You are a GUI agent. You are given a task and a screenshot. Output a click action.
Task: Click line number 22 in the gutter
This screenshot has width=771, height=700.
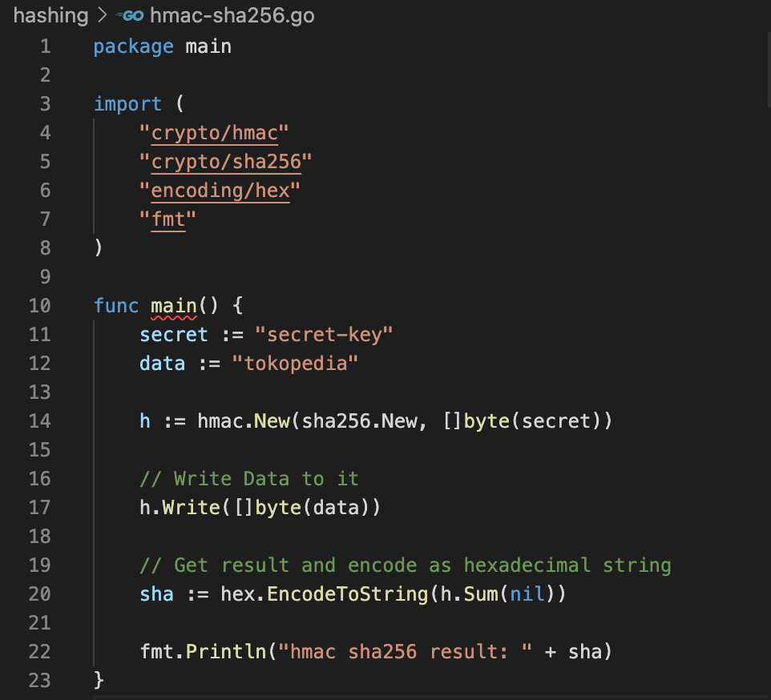[x=39, y=651]
